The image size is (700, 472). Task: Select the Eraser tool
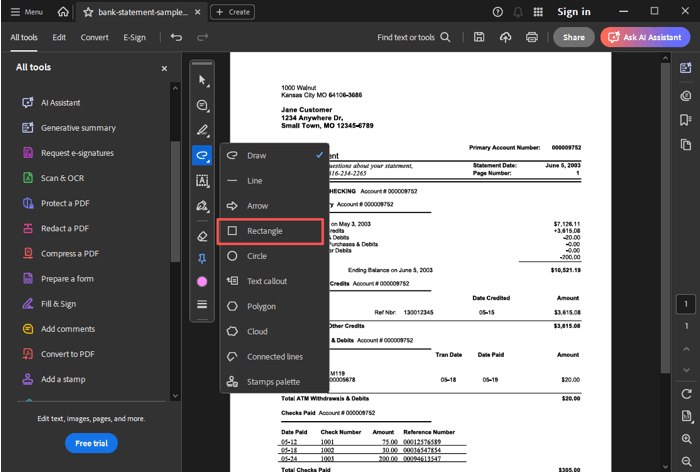[x=202, y=236]
